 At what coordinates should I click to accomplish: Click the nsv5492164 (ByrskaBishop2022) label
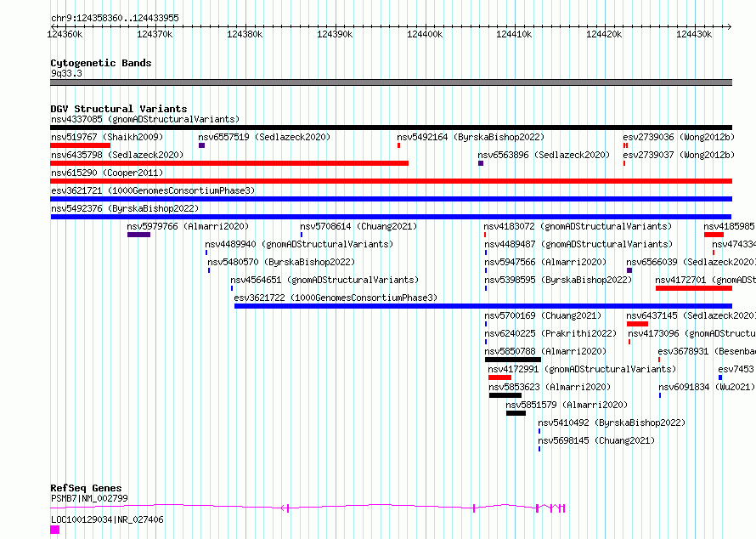tap(471, 137)
